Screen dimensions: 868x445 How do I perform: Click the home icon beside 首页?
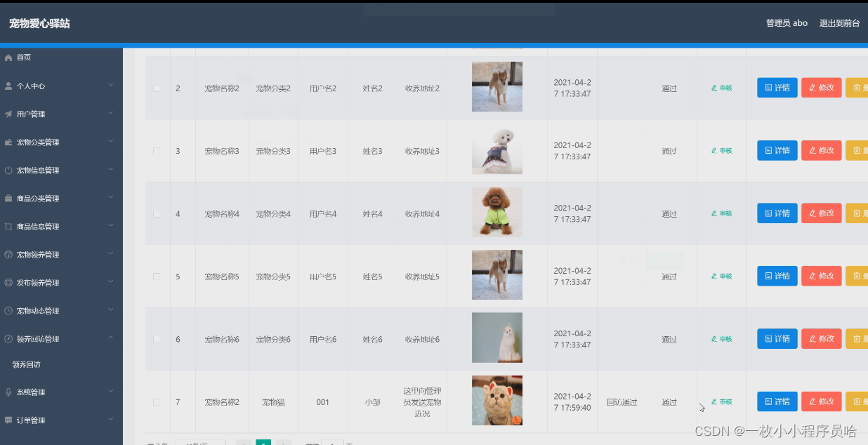[x=8, y=58]
